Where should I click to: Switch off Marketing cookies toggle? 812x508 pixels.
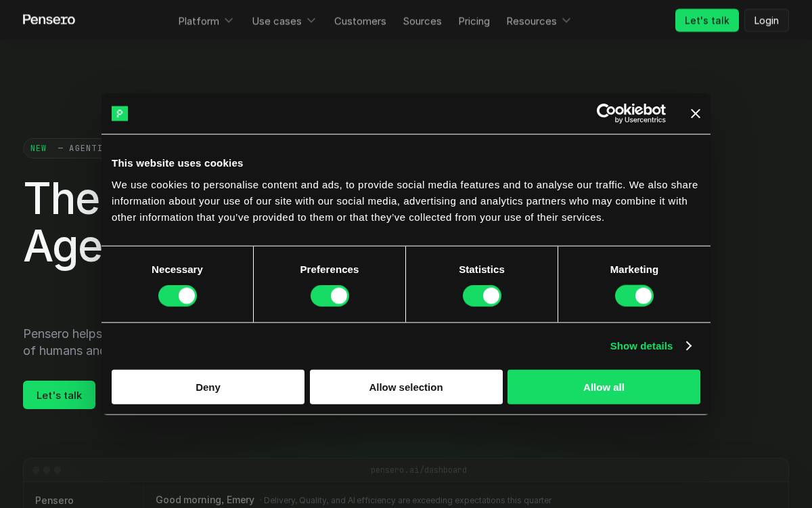(x=634, y=296)
